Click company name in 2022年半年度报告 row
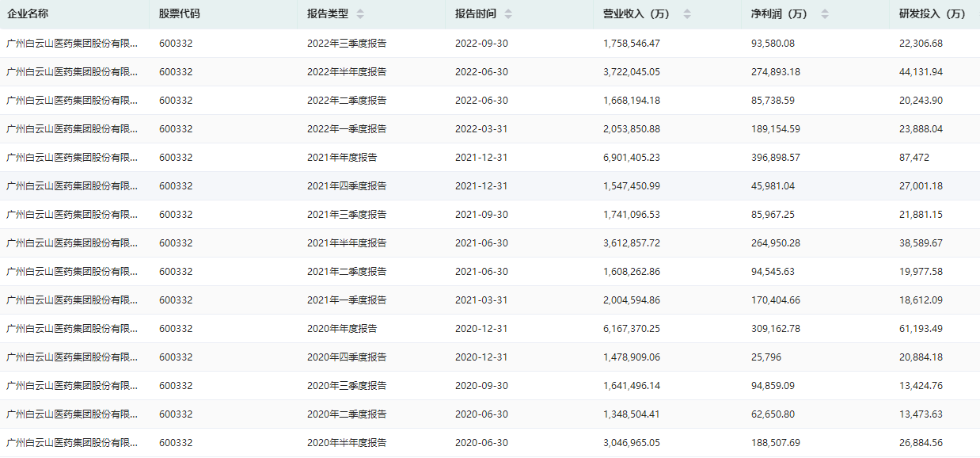The width and height of the screenshot is (980, 458). click(x=72, y=72)
